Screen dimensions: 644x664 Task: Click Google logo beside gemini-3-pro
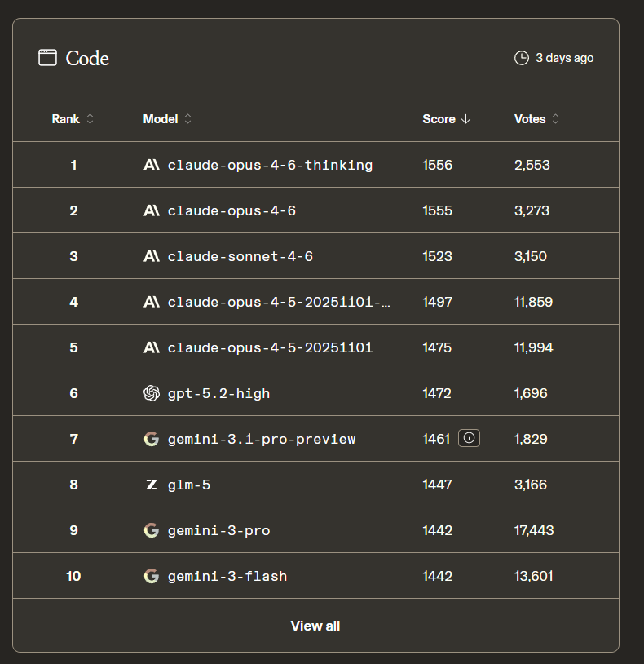[152, 530]
